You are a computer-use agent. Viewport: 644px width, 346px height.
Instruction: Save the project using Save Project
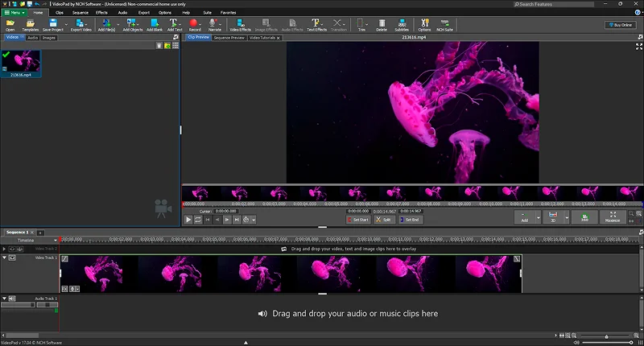coord(53,25)
